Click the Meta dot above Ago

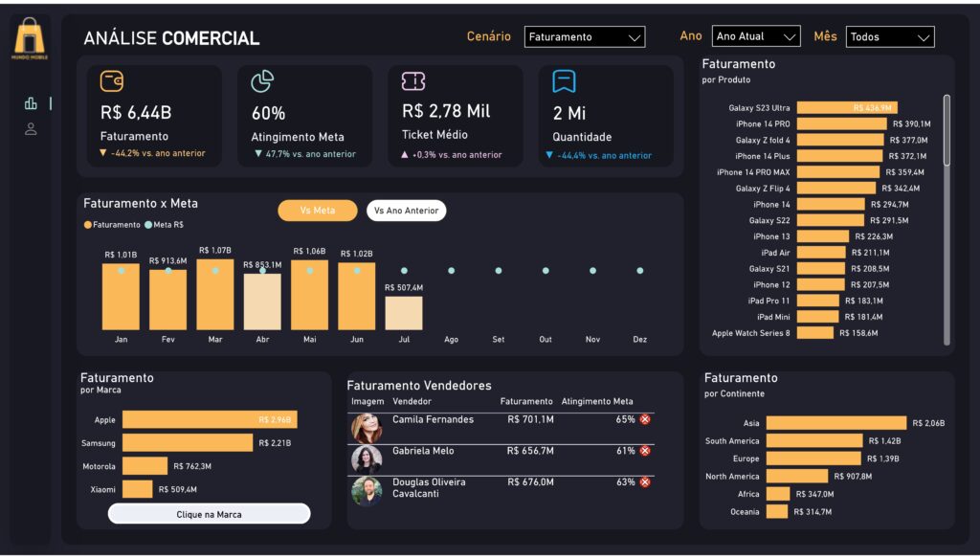452,271
